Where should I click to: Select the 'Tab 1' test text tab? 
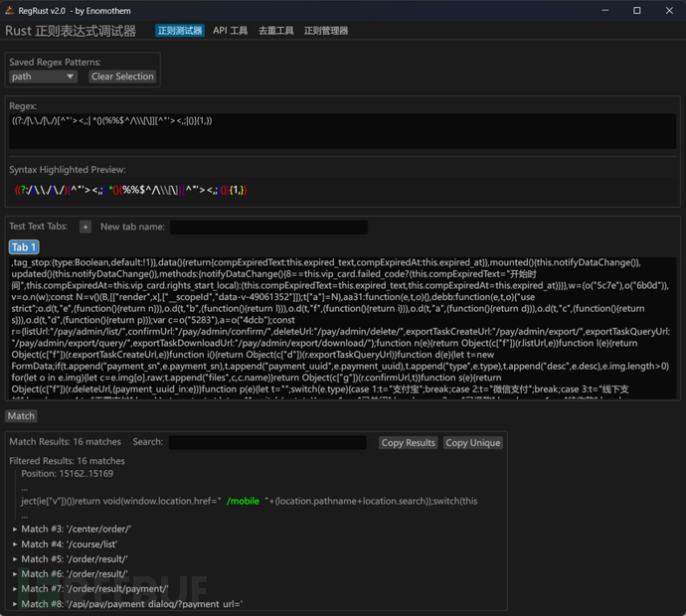(x=24, y=247)
